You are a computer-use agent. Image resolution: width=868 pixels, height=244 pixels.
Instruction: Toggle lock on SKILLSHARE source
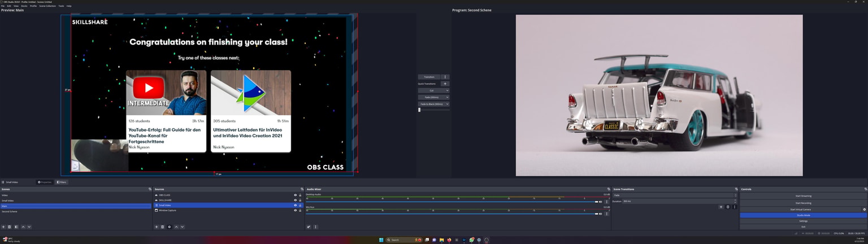pyautogui.click(x=300, y=200)
